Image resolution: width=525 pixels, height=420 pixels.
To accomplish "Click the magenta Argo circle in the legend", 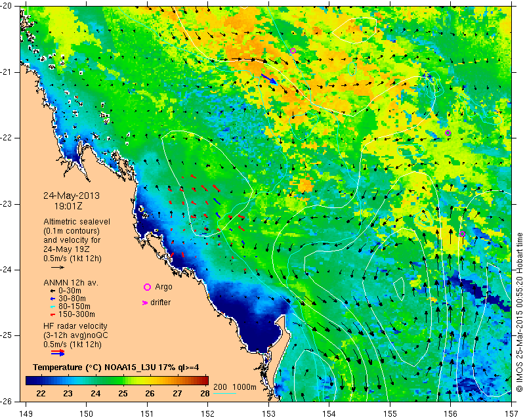I will [147, 287].
